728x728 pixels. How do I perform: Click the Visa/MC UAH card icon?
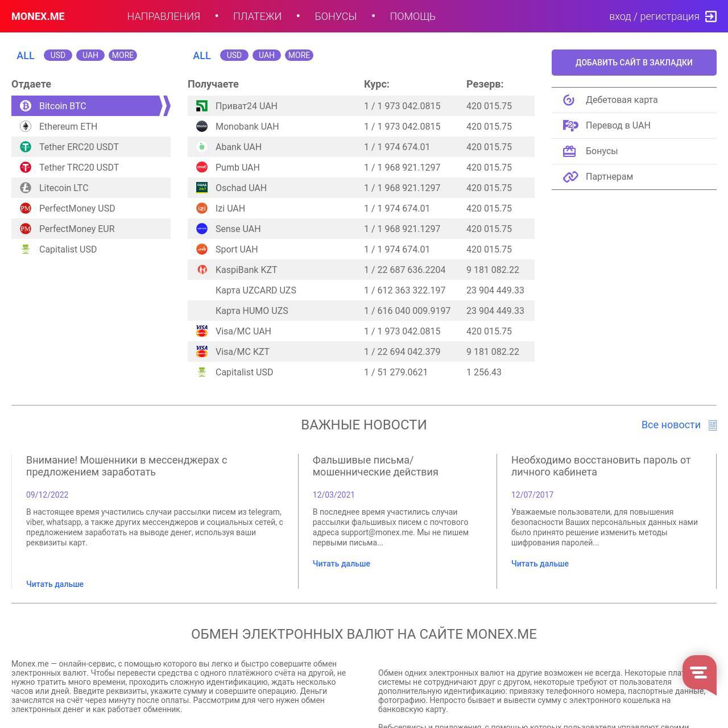click(202, 331)
